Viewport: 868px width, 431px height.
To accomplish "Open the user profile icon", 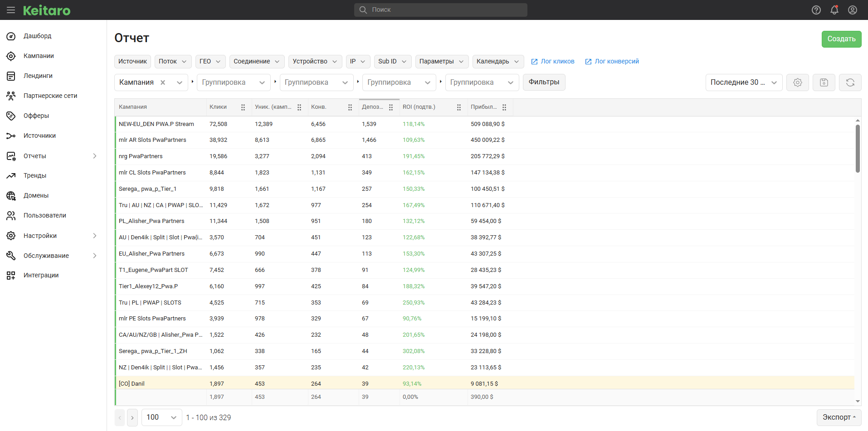I will [x=852, y=10].
